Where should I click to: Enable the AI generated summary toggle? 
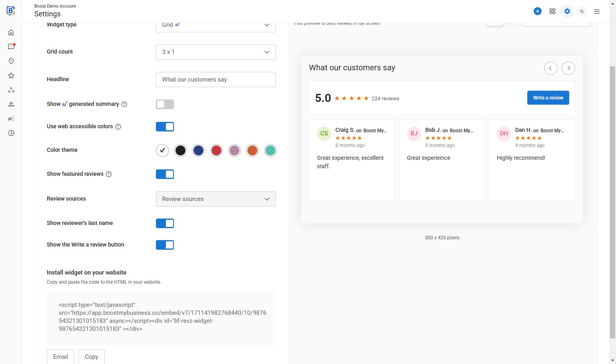pyautogui.click(x=165, y=104)
